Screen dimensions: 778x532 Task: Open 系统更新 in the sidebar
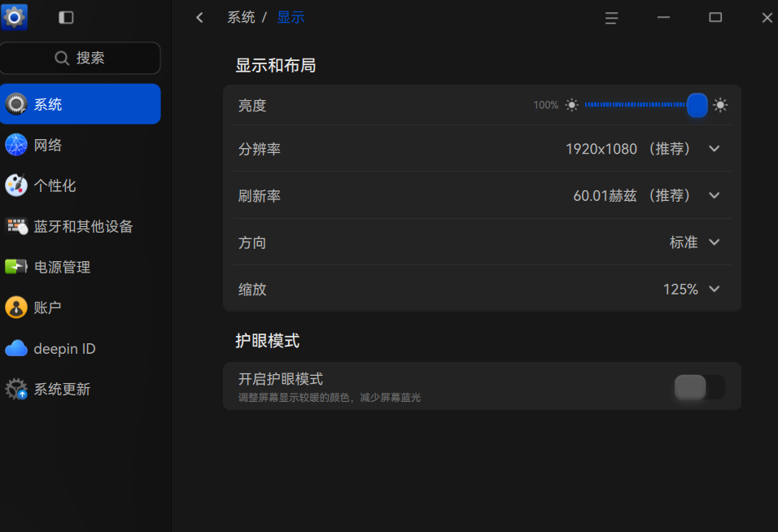coord(81,389)
